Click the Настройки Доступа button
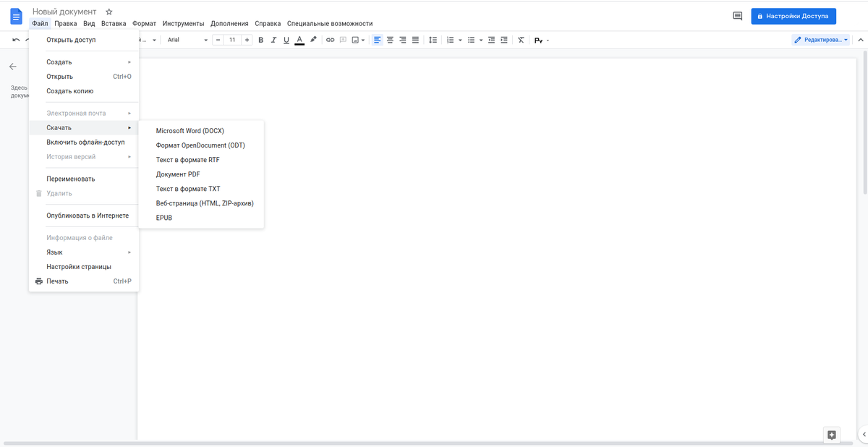 pyautogui.click(x=793, y=16)
